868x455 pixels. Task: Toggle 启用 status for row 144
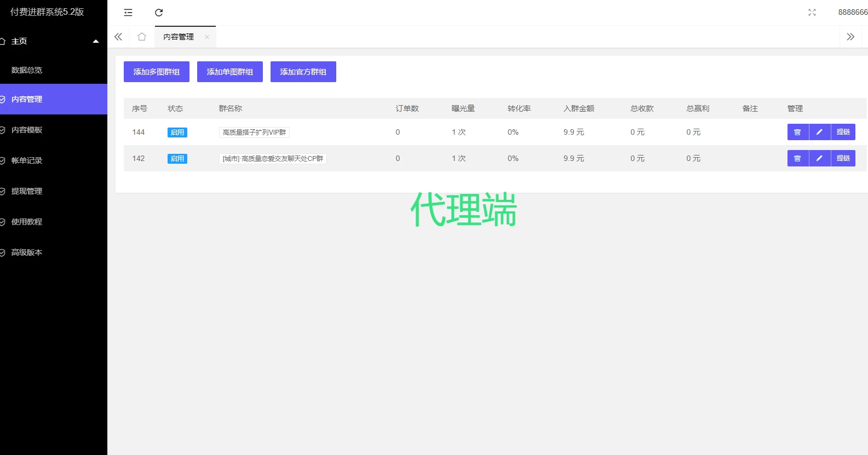click(x=177, y=133)
